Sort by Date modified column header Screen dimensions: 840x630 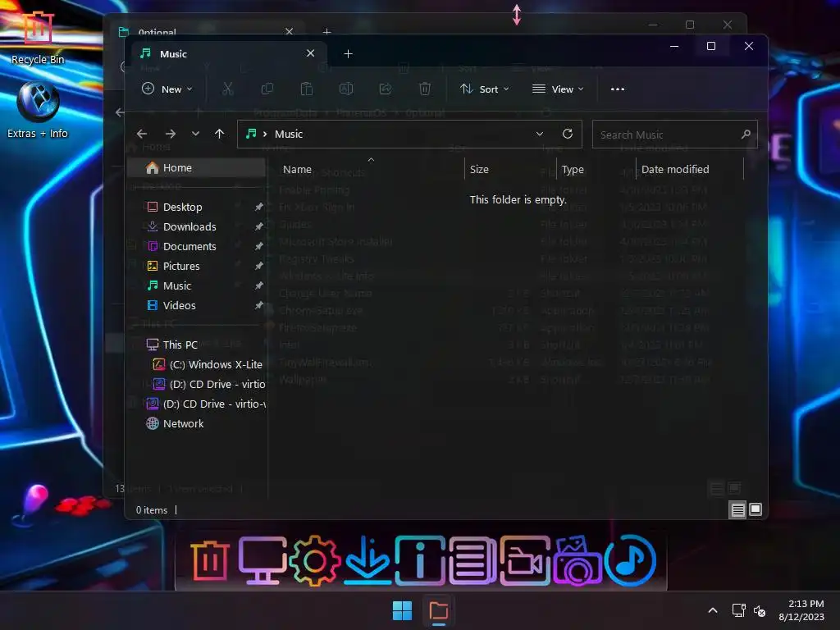pos(690,169)
